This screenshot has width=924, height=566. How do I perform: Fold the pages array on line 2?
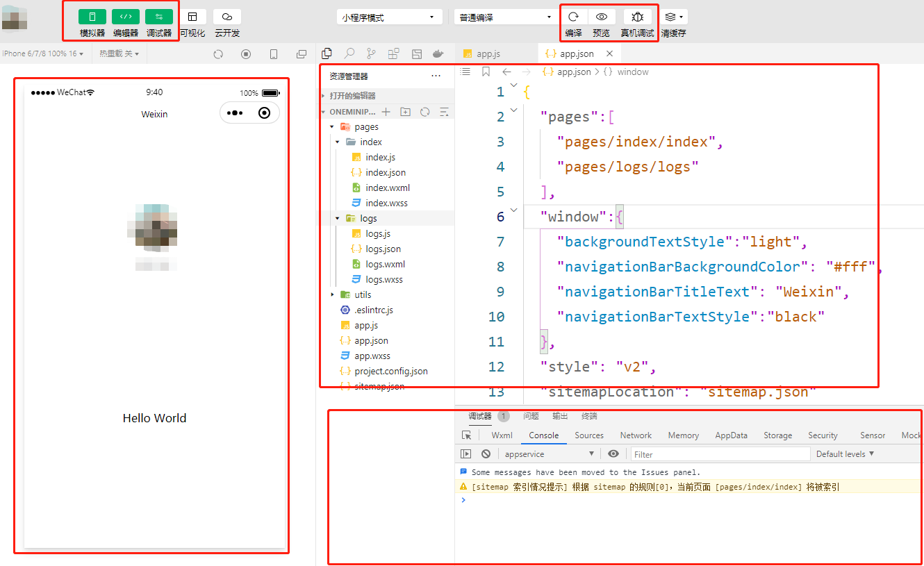(513, 109)
